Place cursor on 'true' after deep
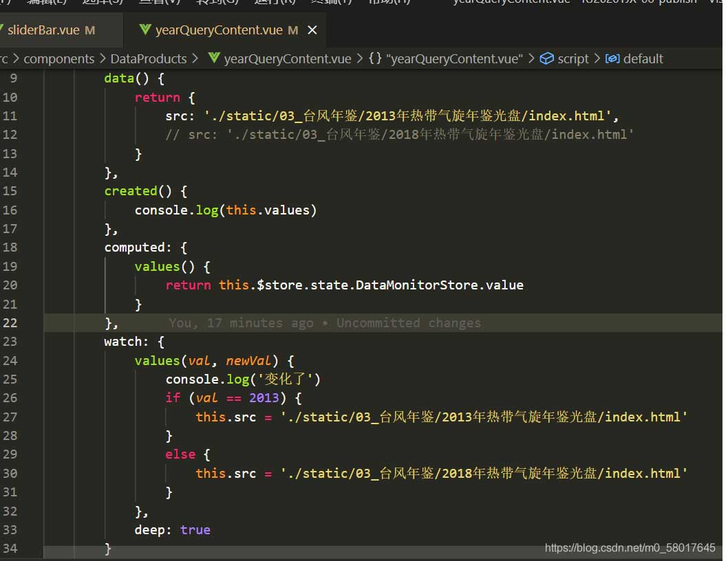The height and width of the screenshot is (561, 728). click(x=195, y=530)
